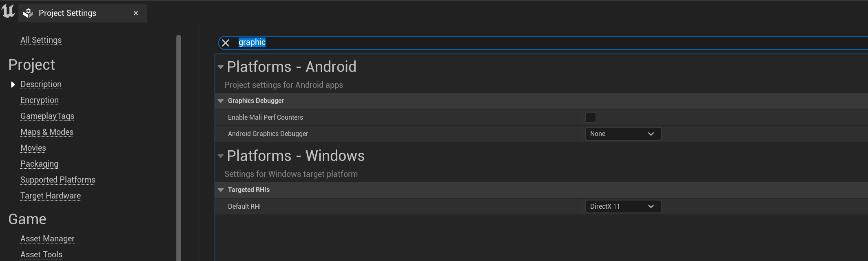Open Supported Platforms settings
This screenshot has height=261, width=868.
point(58,180)
